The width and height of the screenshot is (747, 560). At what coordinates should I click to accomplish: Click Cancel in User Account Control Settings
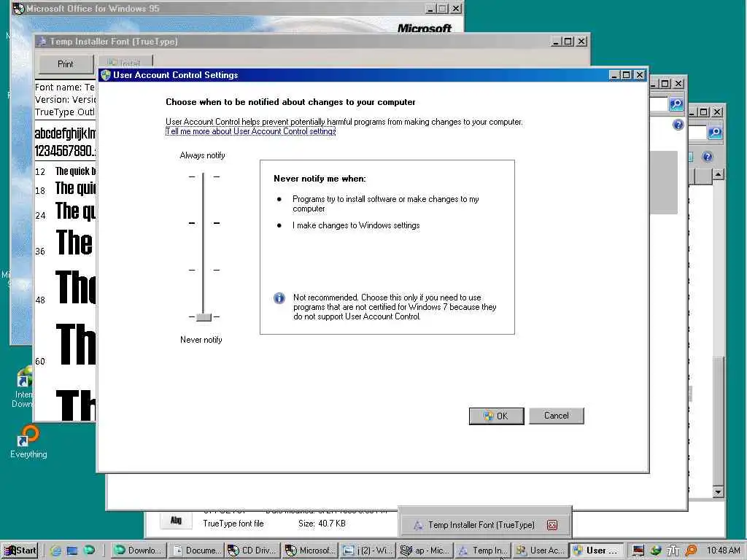(x=557, y=416)
